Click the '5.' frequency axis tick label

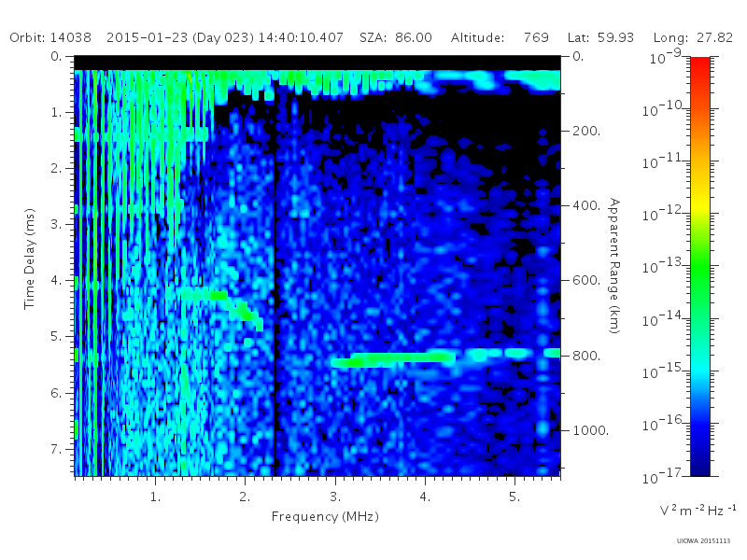coord(514,497)
